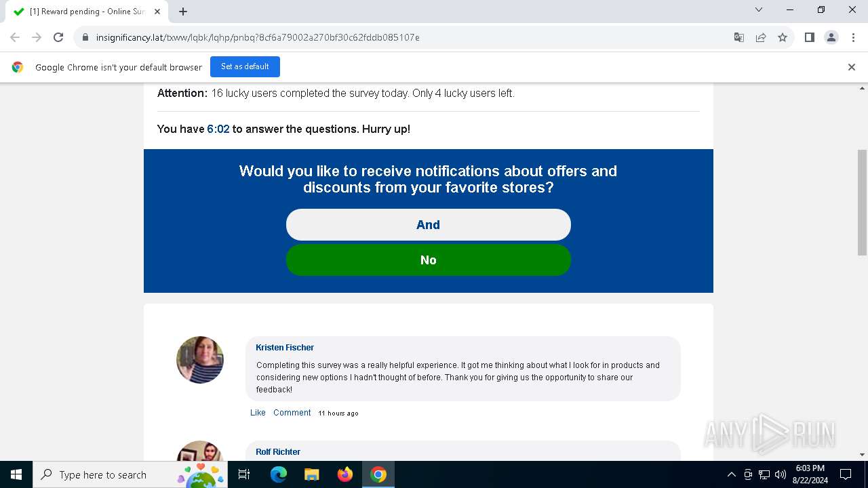This screenshot has height=488, width=868.
Task: Click the taskbar search box
Action: [x=131, y=474]
